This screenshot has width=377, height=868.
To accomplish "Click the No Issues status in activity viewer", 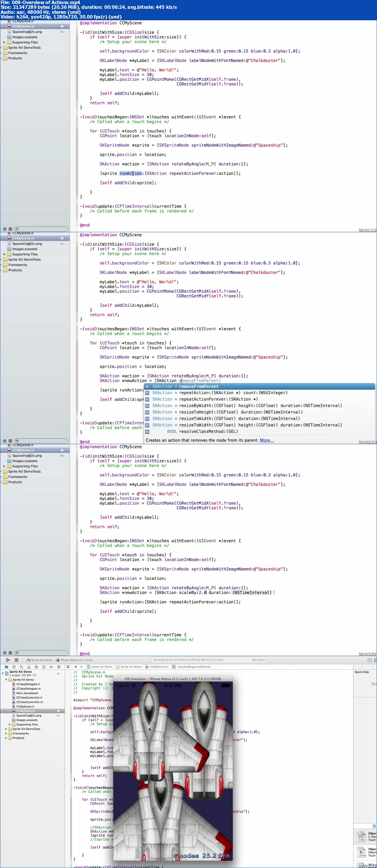I will pos(258,660).
